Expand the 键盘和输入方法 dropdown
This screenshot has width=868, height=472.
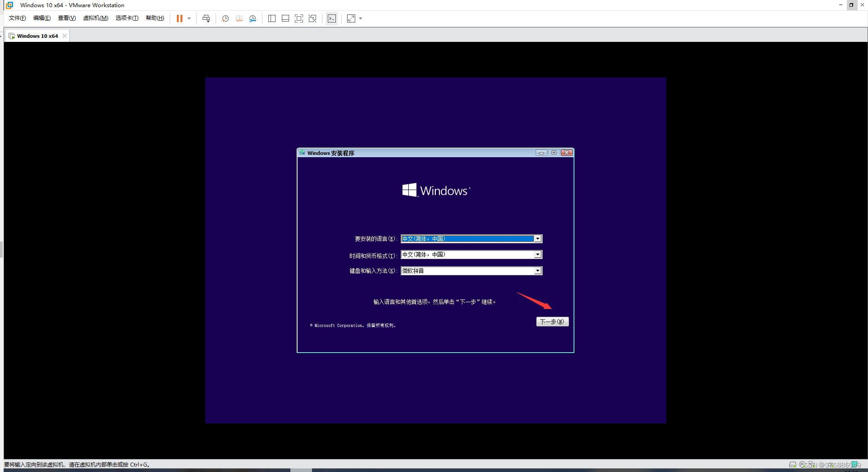(x=538, y=271)
